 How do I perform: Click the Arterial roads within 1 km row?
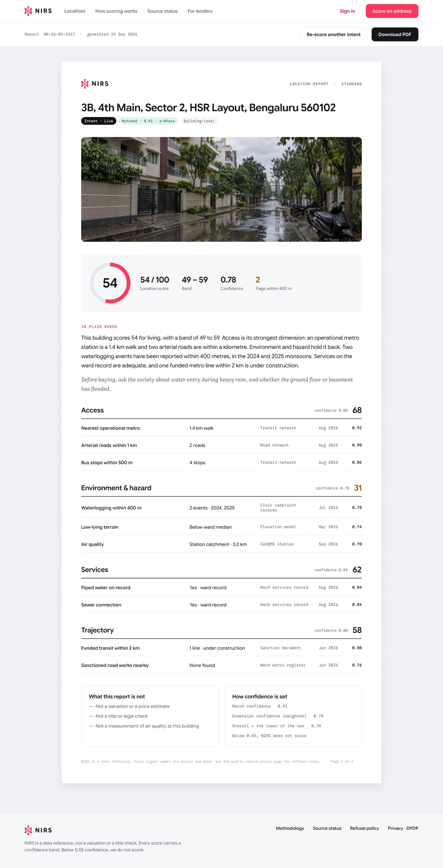[222, 445]
